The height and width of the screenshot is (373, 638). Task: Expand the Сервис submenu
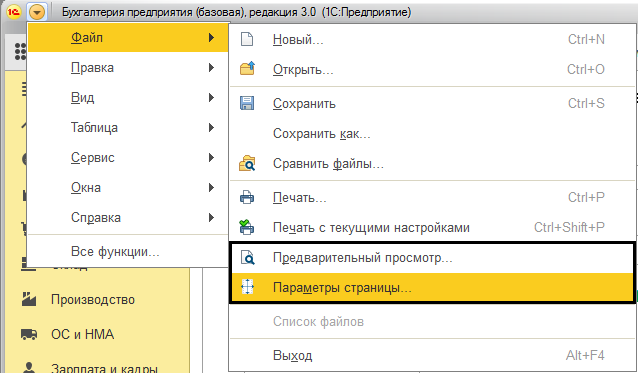point(127,158)
